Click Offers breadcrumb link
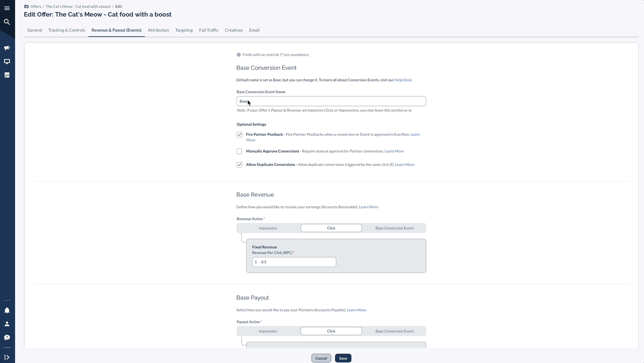 pos(36,6)
